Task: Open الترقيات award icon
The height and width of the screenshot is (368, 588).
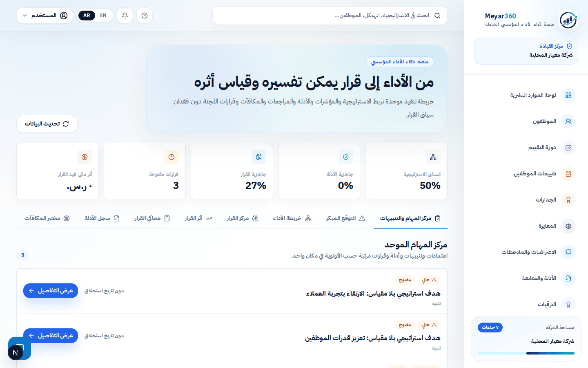Action: [x=568, y=304]
